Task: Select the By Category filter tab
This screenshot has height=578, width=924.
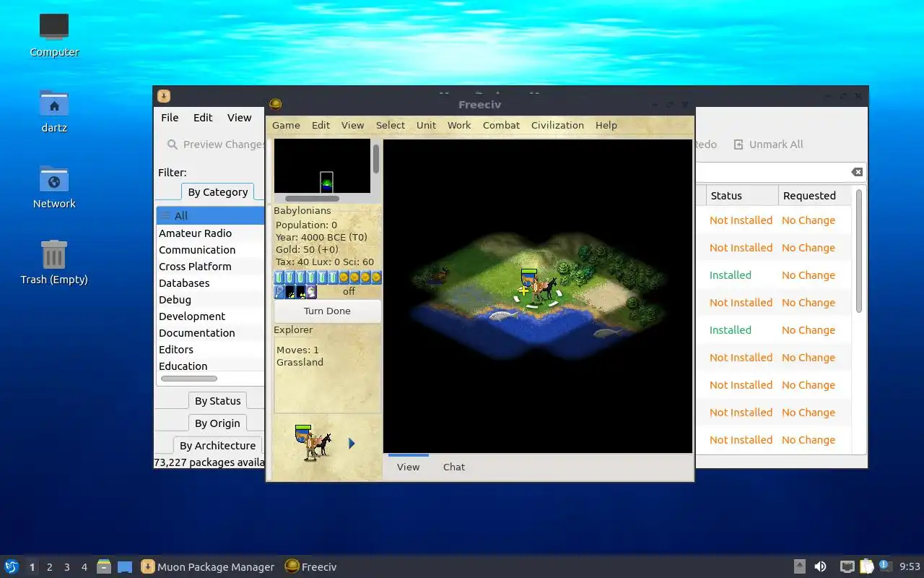Action: tap(217, 192)
